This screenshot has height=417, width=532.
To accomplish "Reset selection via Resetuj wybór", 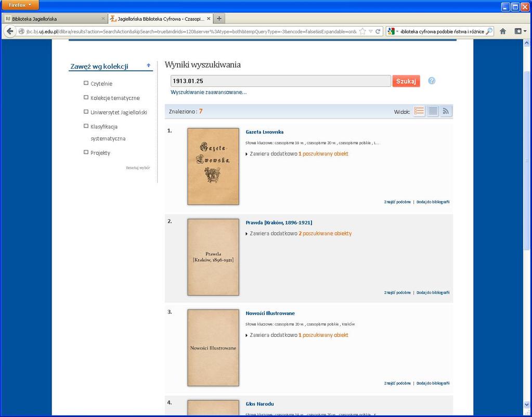I will (x=138, y=167).
